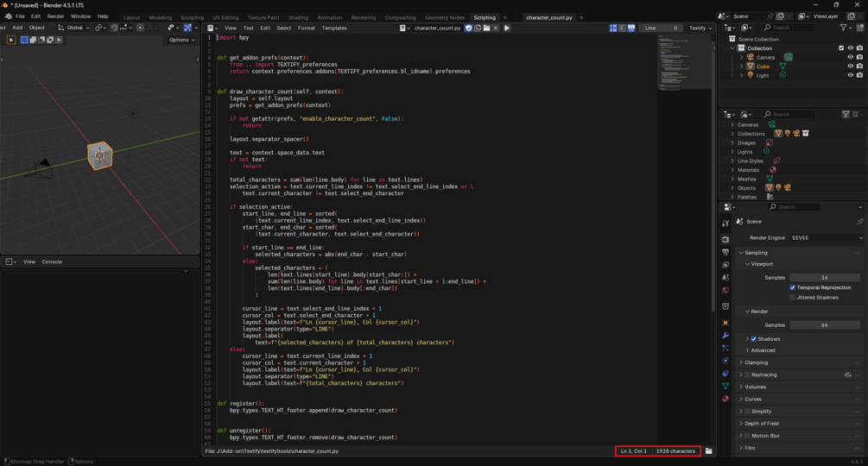Image resolution: width=868 pixels, height=466 pixels.
Task: Click the folder icon in text footer
Action: point(708,451)
